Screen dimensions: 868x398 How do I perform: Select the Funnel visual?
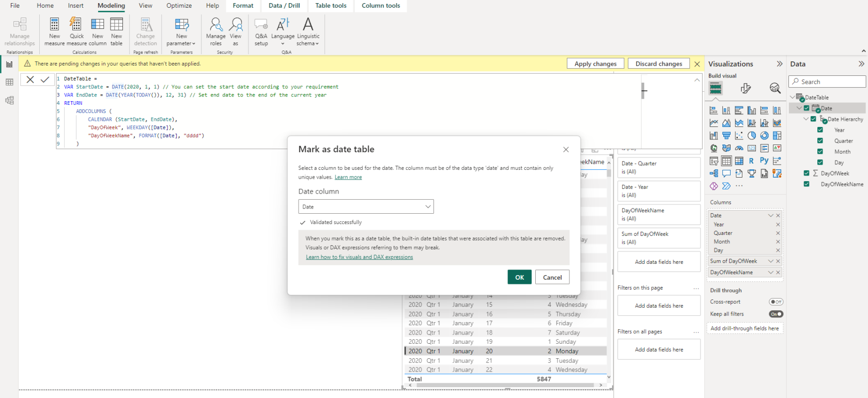pos(726,136)
